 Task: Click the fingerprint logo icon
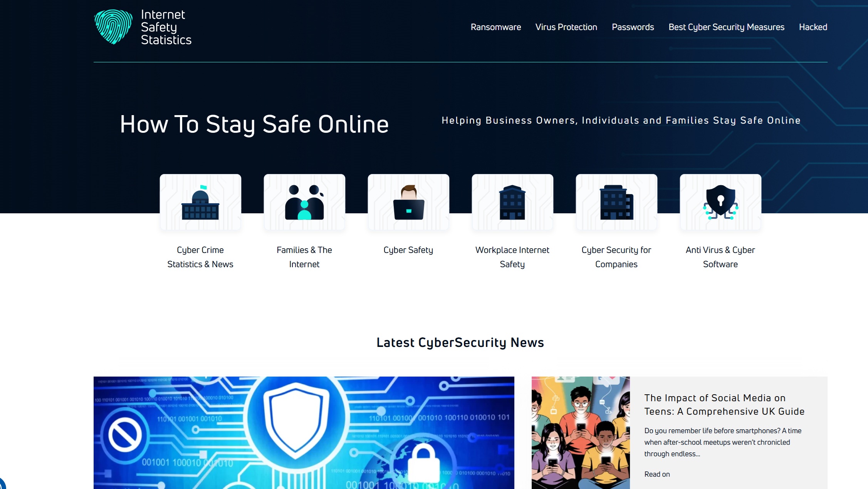tap(113, 27)
